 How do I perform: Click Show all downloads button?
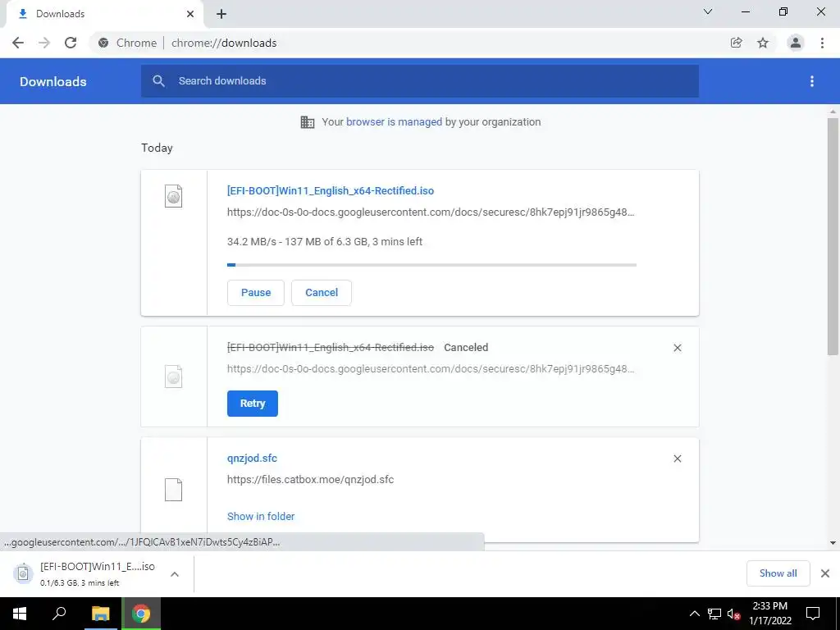click(x=778, y=573)
